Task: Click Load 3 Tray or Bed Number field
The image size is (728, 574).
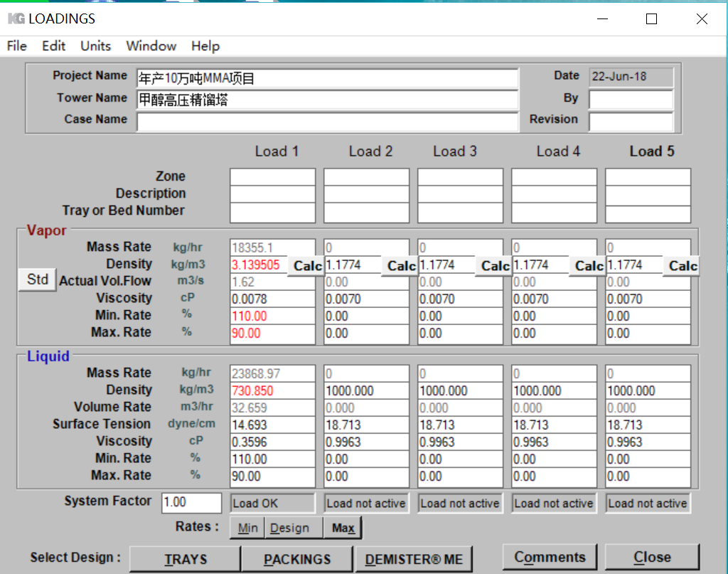Action: click(x=460, y=213)
